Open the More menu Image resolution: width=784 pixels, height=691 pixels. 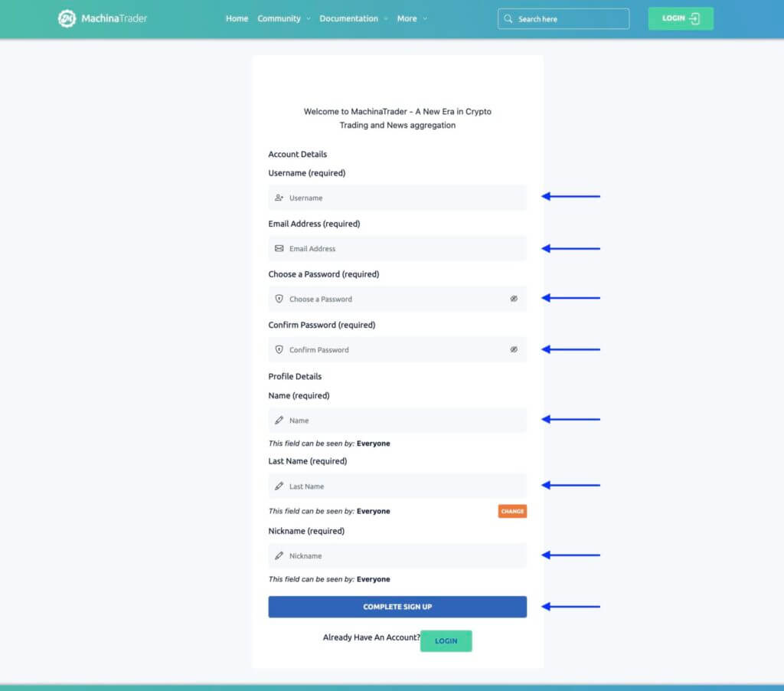tap(407, 18)
